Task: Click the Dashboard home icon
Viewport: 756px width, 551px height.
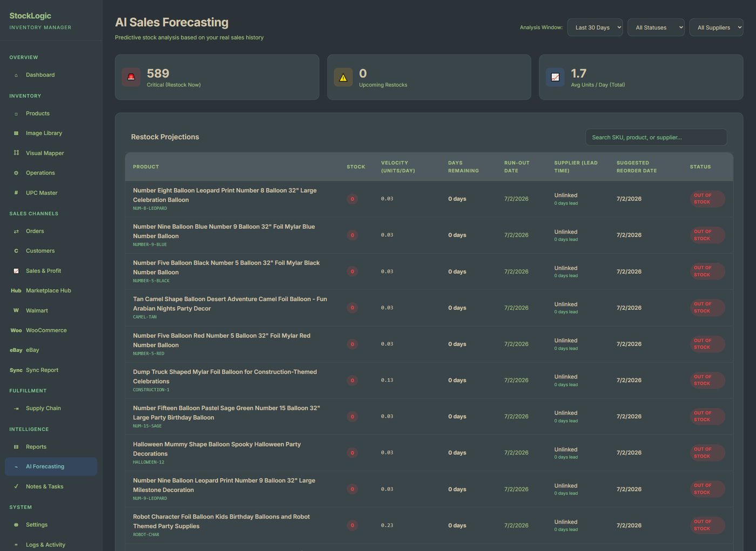Action: point(16,75)
